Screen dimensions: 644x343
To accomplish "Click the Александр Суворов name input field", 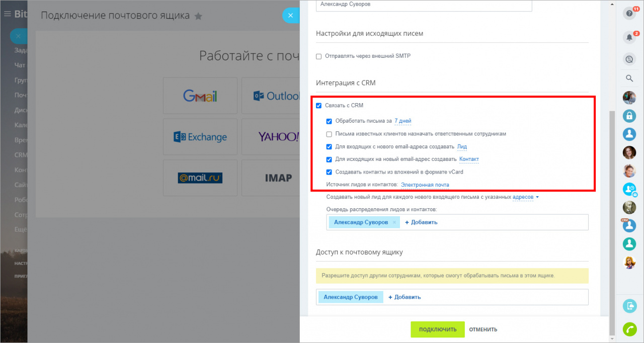I will (424, 5).
